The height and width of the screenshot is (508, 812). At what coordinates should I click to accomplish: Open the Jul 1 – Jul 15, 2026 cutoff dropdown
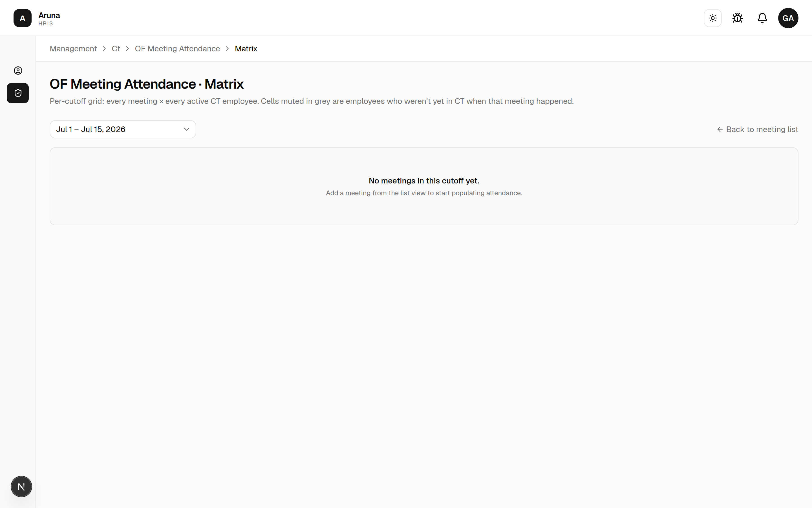click(123, 129)
